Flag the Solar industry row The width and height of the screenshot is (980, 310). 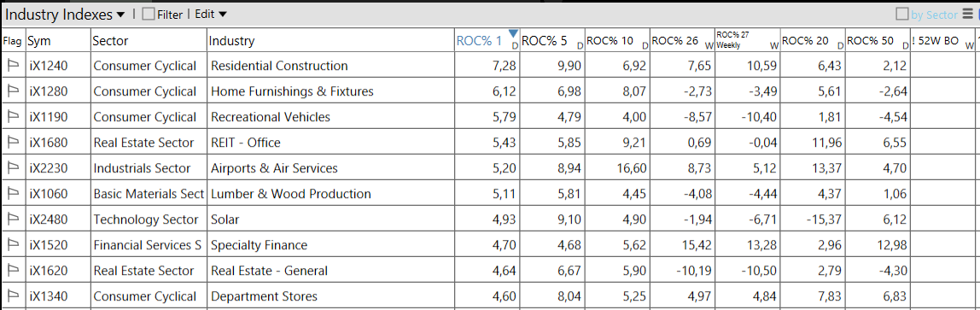click(13, 219)
